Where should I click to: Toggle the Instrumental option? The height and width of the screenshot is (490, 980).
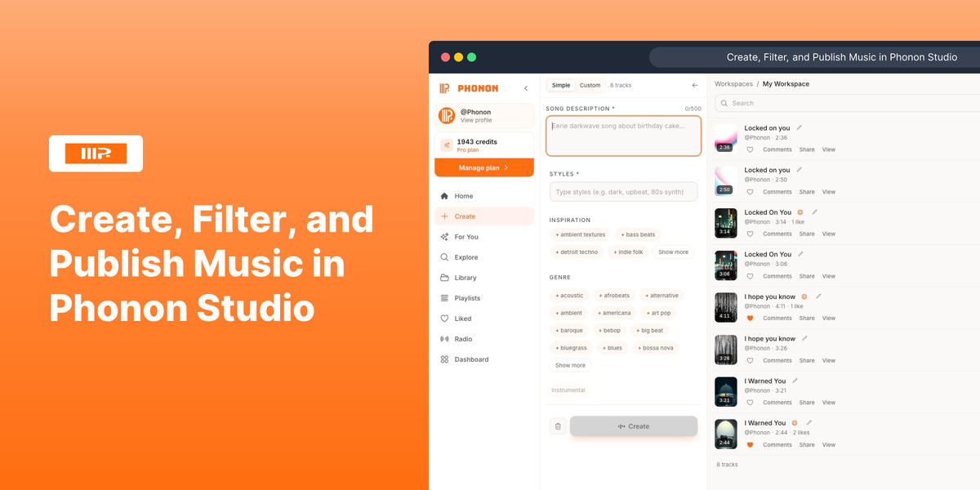coord(568,390)
